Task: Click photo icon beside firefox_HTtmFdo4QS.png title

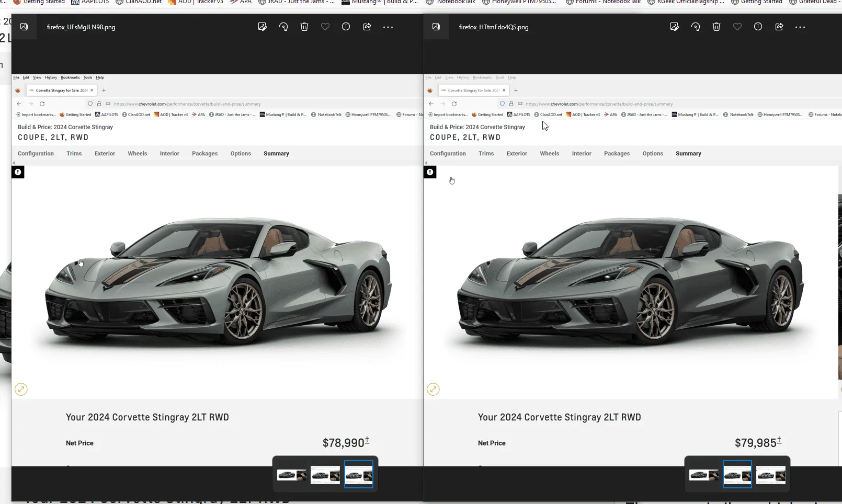Action: tap(436, 27)
